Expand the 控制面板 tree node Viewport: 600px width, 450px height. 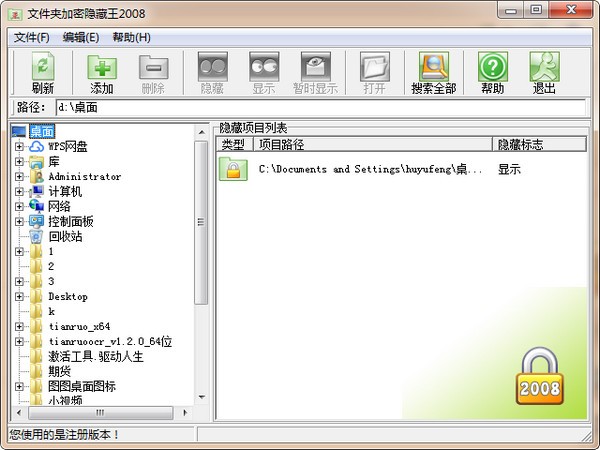click(x=19, y=222)
